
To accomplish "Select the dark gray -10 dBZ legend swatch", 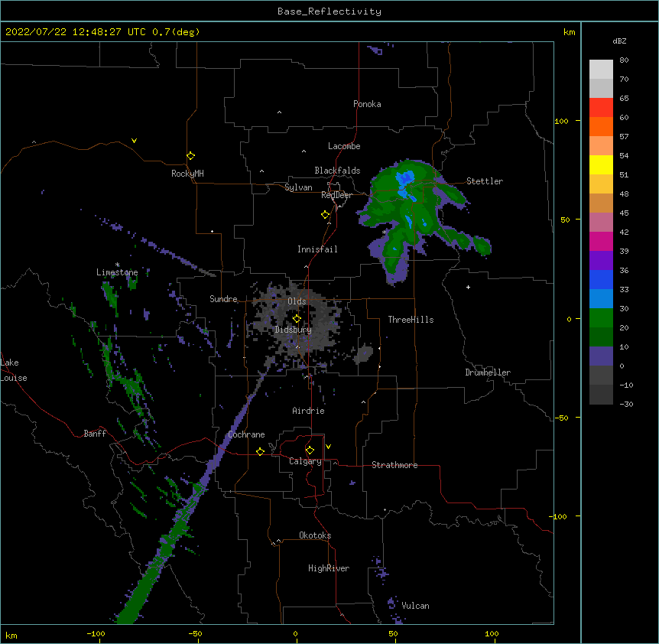I will point(601,395).
